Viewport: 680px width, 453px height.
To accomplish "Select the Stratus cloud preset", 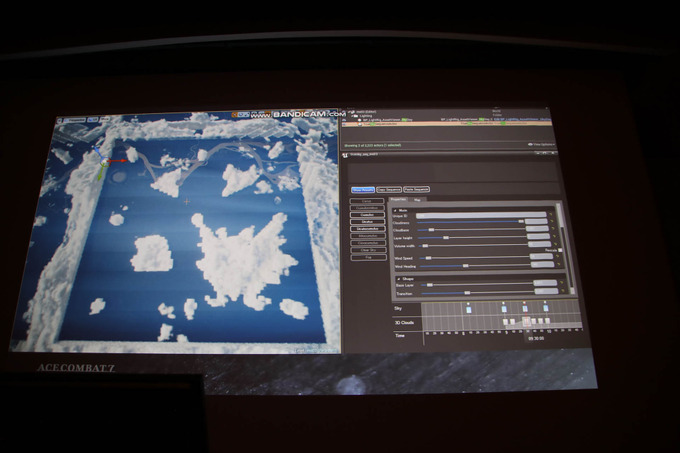I will click(367, 222).
